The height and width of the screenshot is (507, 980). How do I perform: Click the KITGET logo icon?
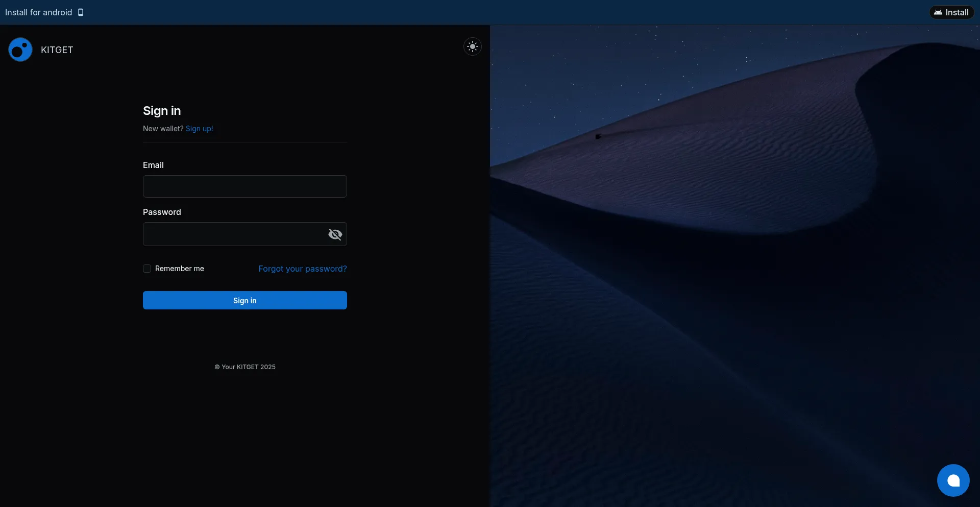pyautogui.click(x=20, y=50)
